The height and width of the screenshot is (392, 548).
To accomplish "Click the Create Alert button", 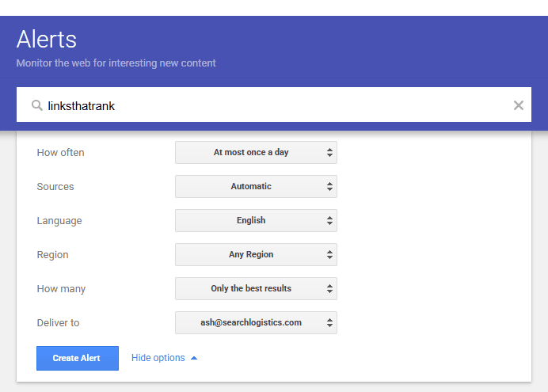I will pyautogui.click(x=78, y=358).
